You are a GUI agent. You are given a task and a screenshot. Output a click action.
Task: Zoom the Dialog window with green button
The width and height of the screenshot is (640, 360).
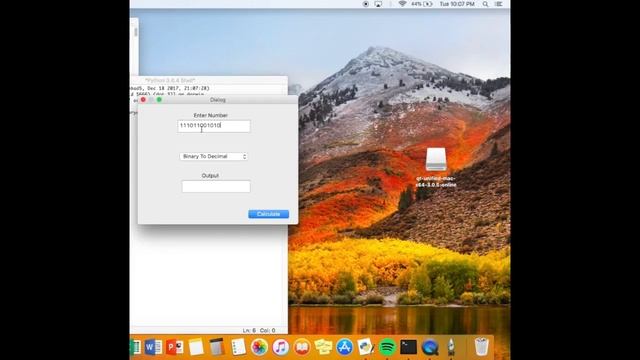[159, 100]
